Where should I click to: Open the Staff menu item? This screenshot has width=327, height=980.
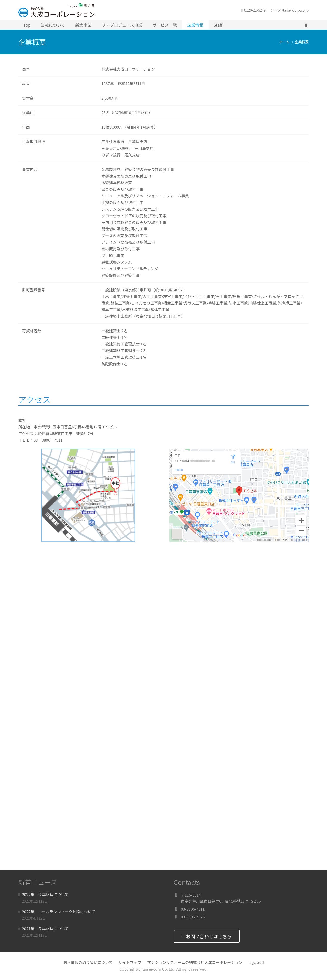[x=218, y=25]
